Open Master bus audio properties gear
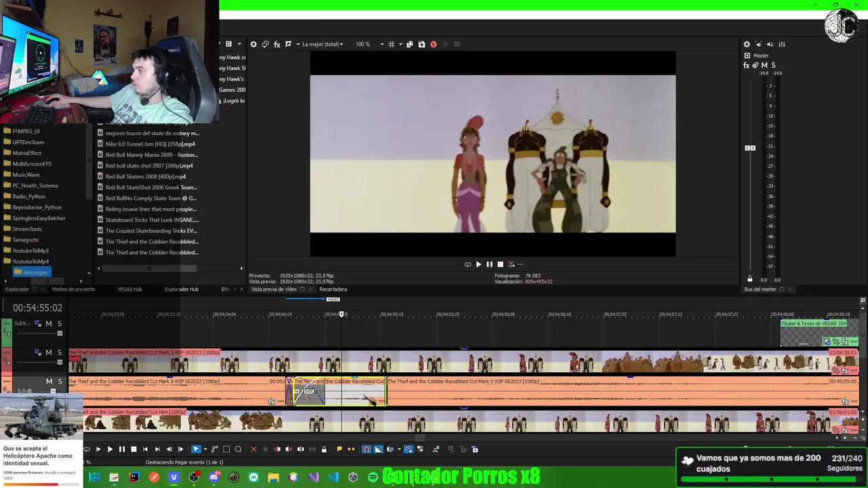The height and width of the screenshot is (488, 868). click(747, 44)
